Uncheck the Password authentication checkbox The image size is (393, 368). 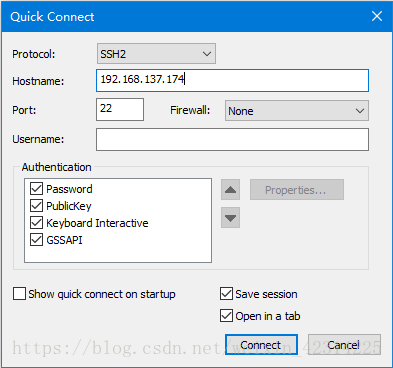coord(36,189)
